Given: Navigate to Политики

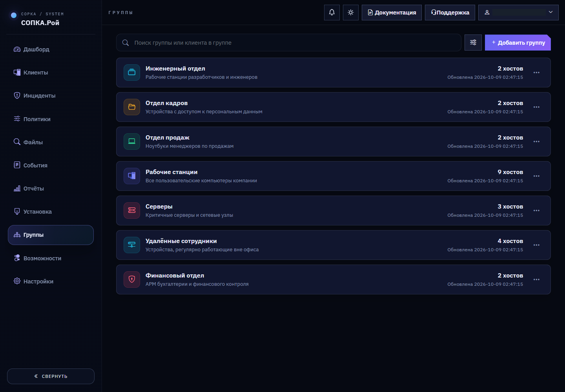Looking at the screenshot, I should coord(51,119).
